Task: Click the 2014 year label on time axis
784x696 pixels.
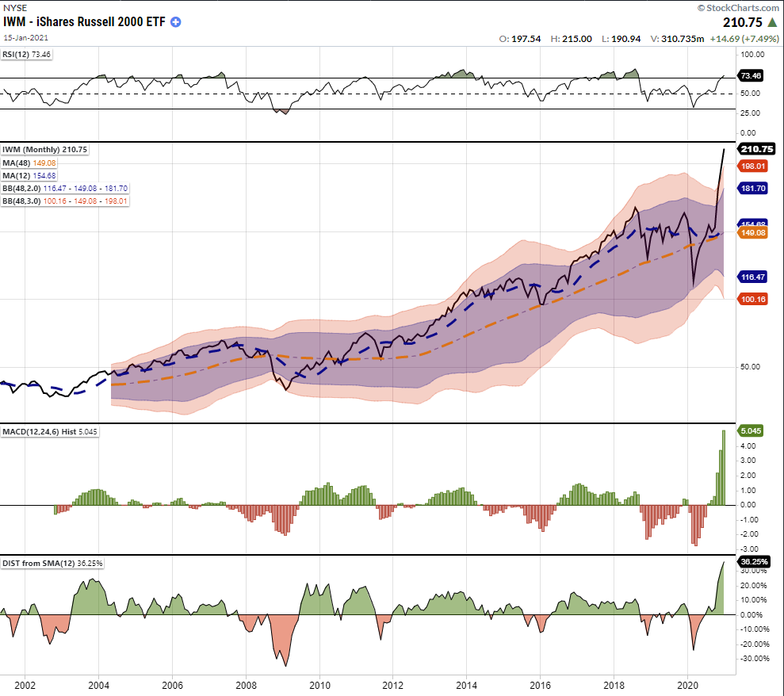Action: point(466,685)
